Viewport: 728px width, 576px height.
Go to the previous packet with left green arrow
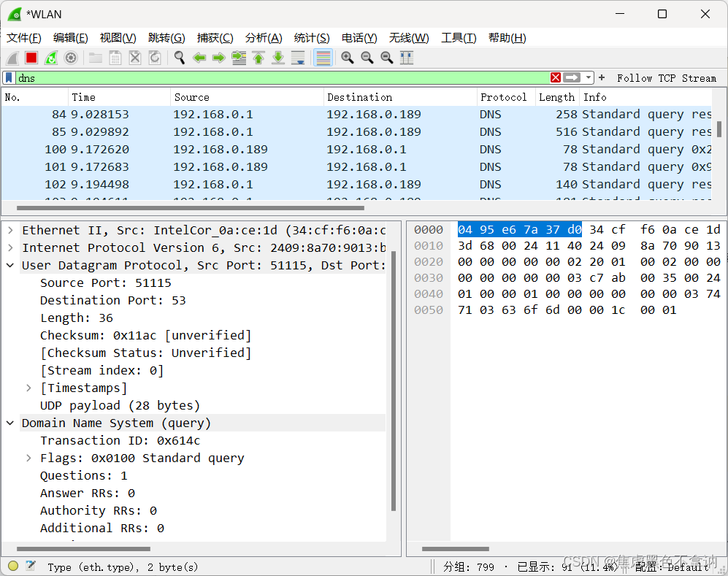coord(199,58)
